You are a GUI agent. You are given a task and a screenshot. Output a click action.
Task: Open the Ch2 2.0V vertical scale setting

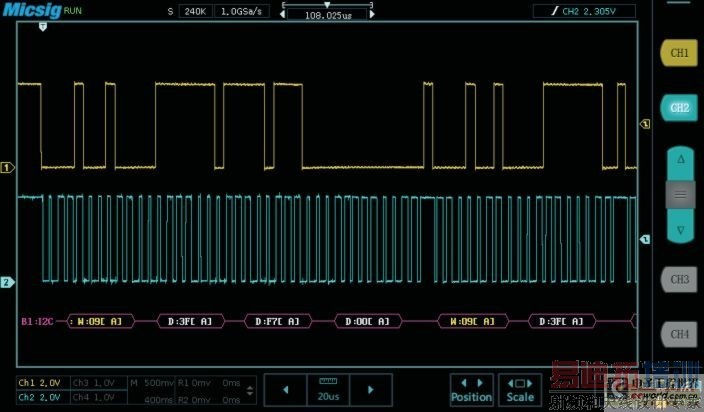[x=44, y=397]
